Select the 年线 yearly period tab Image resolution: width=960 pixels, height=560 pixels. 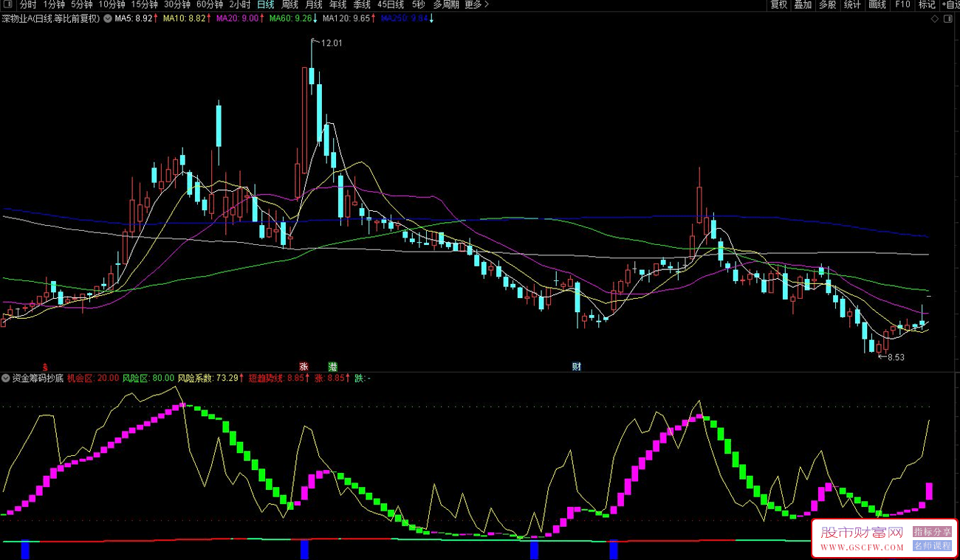(x=337, y=4)
